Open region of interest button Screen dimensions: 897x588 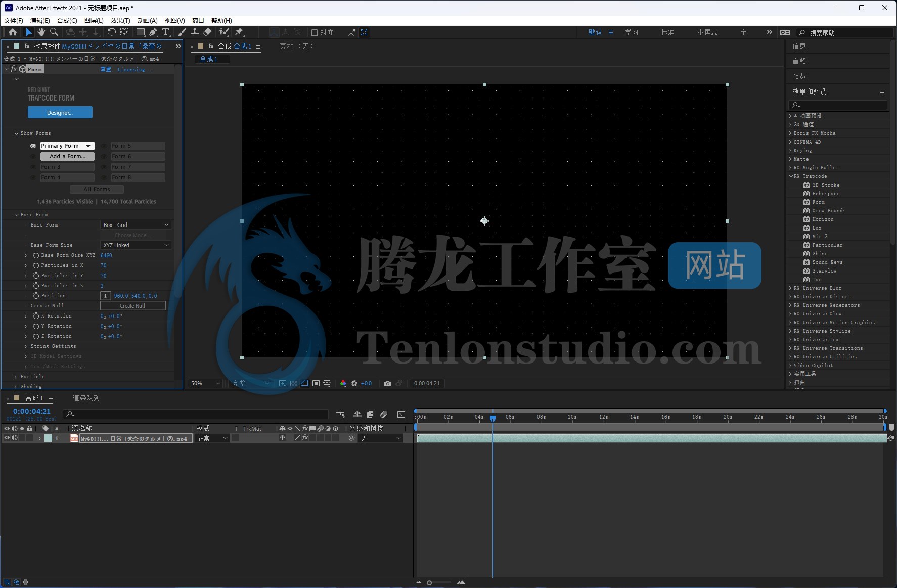(316, 383)
